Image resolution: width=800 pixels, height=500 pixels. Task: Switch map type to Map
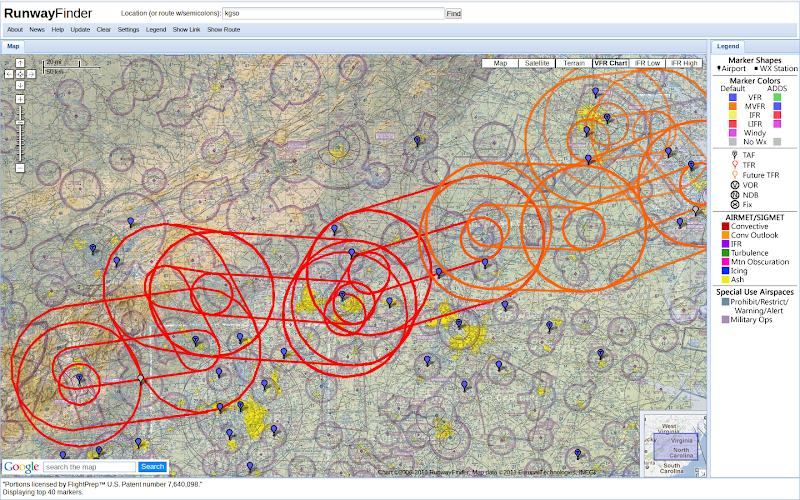tap(500, 63)
